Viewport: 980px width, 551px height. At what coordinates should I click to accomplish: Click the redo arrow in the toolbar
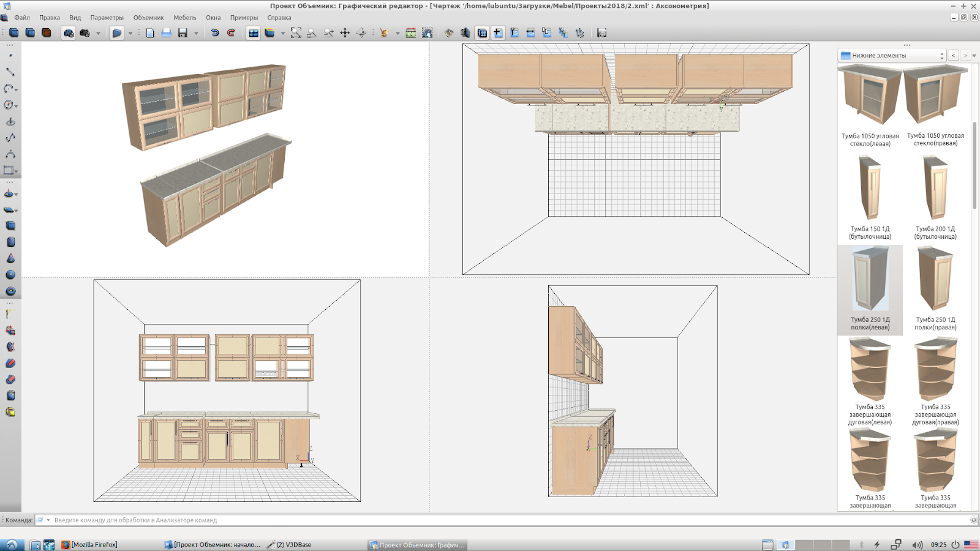(x=231, y=33)
